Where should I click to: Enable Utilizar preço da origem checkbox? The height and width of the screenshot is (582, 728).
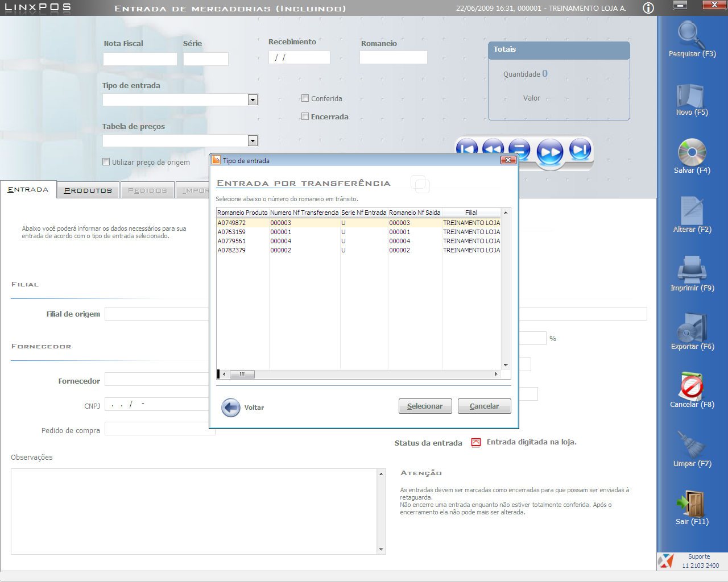[x=106, y=162]
